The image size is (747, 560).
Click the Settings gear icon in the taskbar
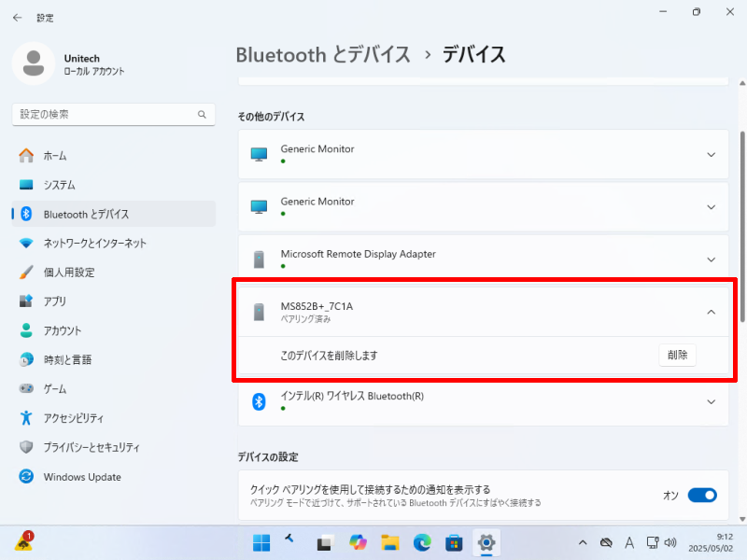coord(486,543)
